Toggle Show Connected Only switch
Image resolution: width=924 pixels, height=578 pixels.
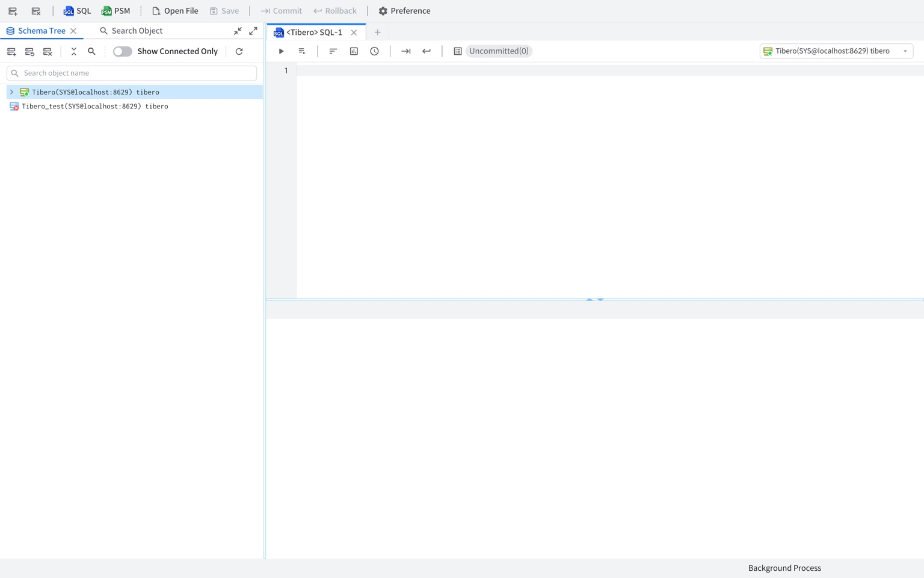123,52
